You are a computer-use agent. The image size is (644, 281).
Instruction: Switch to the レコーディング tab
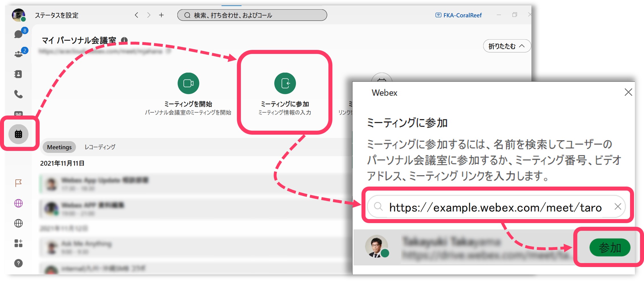pyautogui.click(x=100, y=147)
